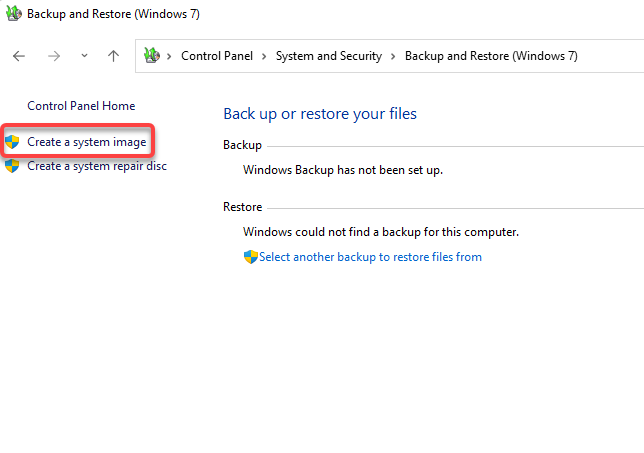
Task: Go back using the Back arrow
Action: coord(19,56)
